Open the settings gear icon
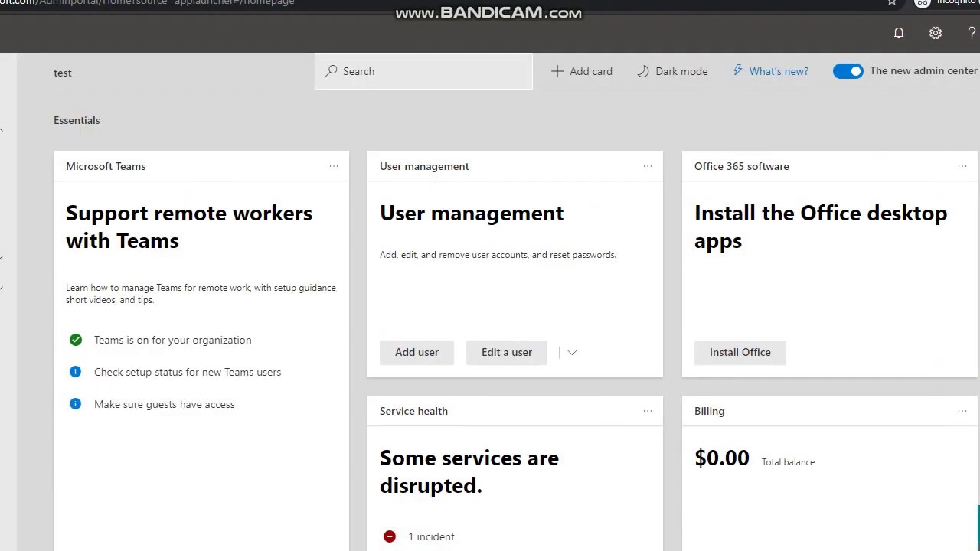Screen dimensions: 980x551 (936, 33)
